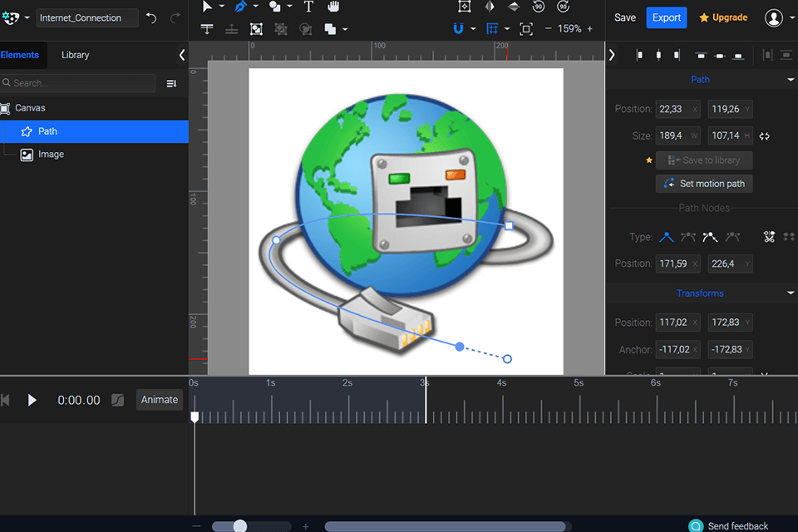
Task: Align elements to right edge
Action: (677, 55)
